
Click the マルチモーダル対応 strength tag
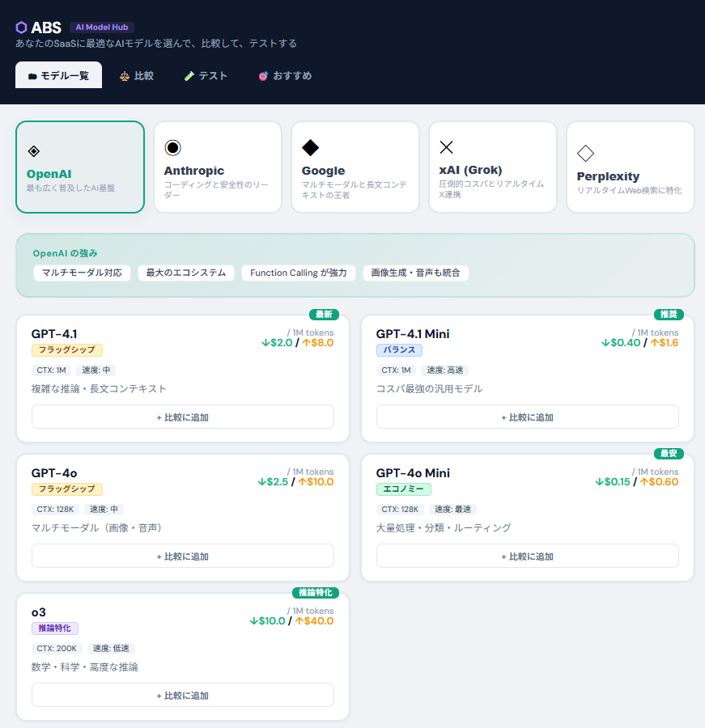click(x=82, y=273)
